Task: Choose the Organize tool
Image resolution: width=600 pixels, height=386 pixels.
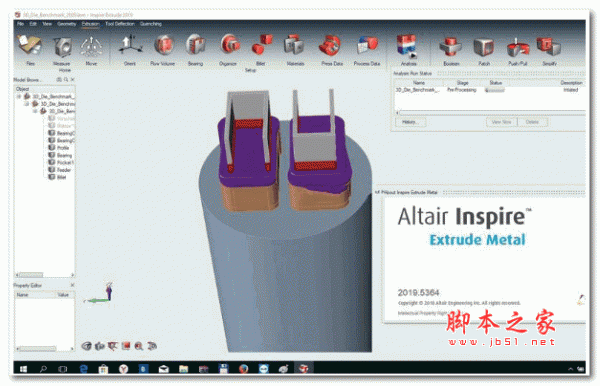Action: (229, 44)
